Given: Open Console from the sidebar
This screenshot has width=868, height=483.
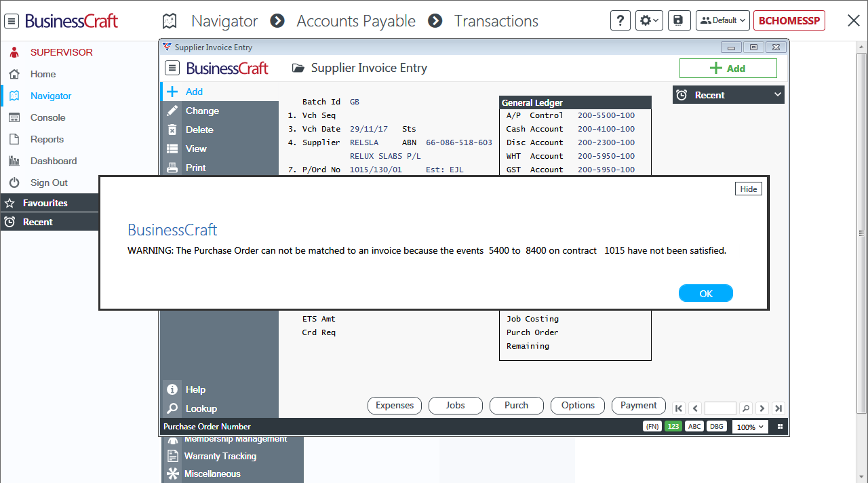Looking at the screenshot, I should (49, 117).
